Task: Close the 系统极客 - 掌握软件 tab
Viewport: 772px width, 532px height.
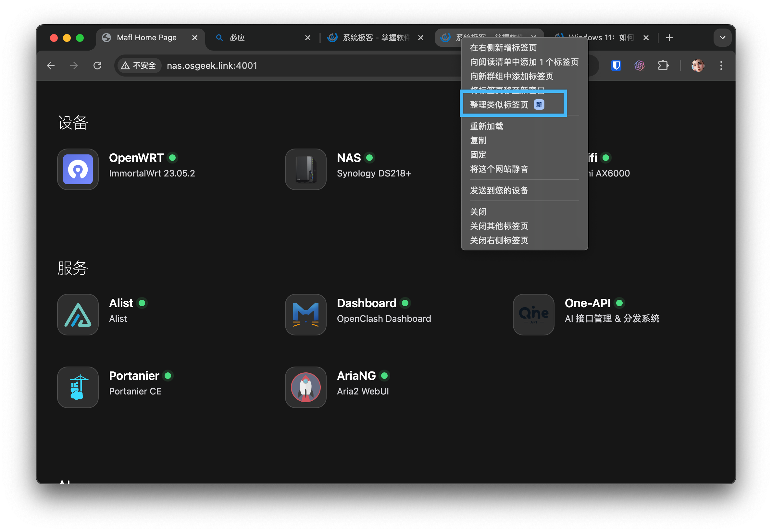Action: (x=421, y=38)
